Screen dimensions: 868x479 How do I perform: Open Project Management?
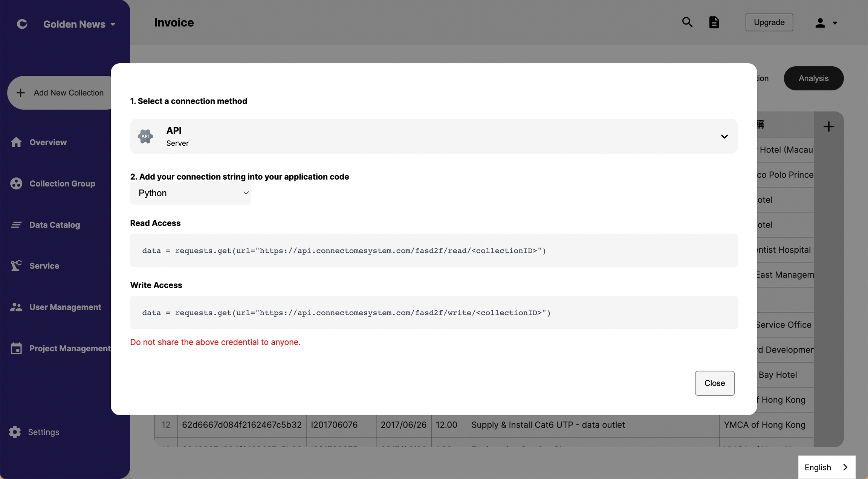tap(70, 348)
